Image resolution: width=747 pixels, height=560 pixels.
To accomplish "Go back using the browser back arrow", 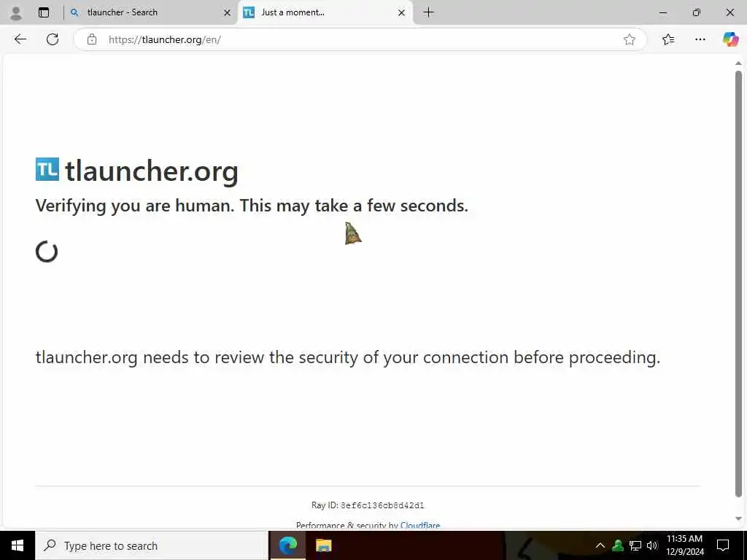I will coord(20,39).
